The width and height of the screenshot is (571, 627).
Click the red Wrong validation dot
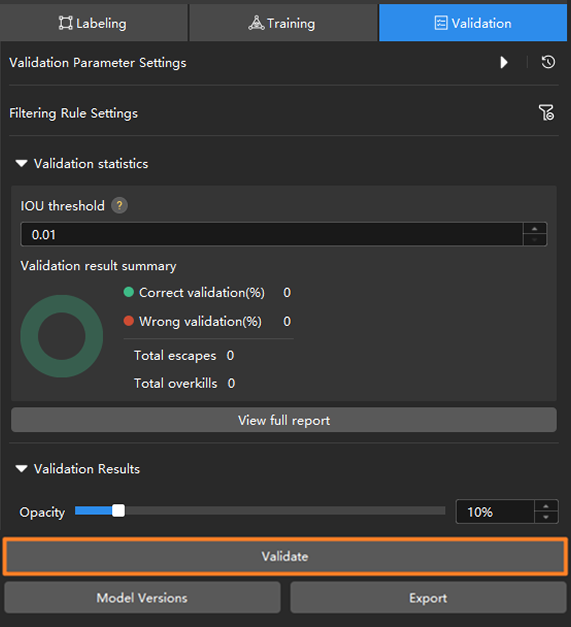pyautogui.click(x=128, y=321)
